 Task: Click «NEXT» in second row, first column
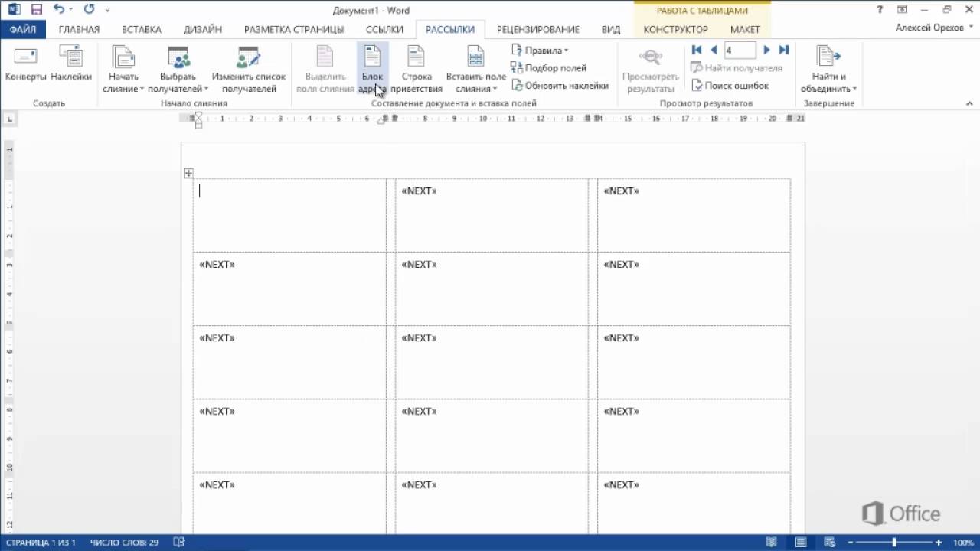217,264
